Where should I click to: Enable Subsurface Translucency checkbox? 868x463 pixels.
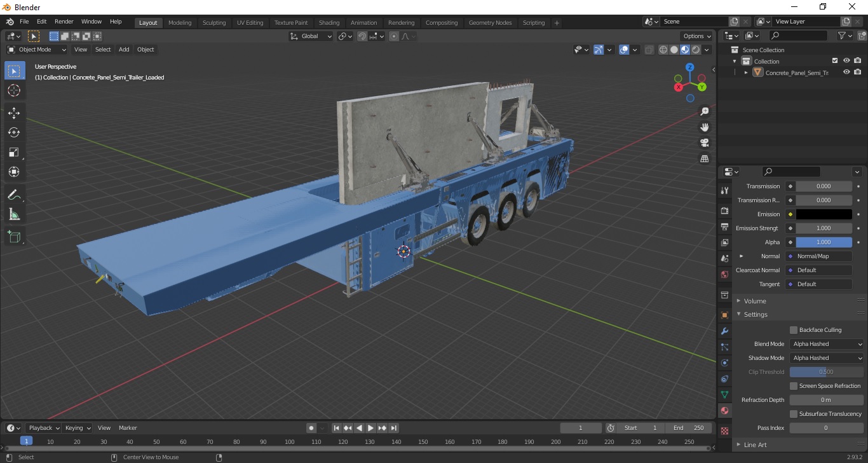[x=794, y=414]
